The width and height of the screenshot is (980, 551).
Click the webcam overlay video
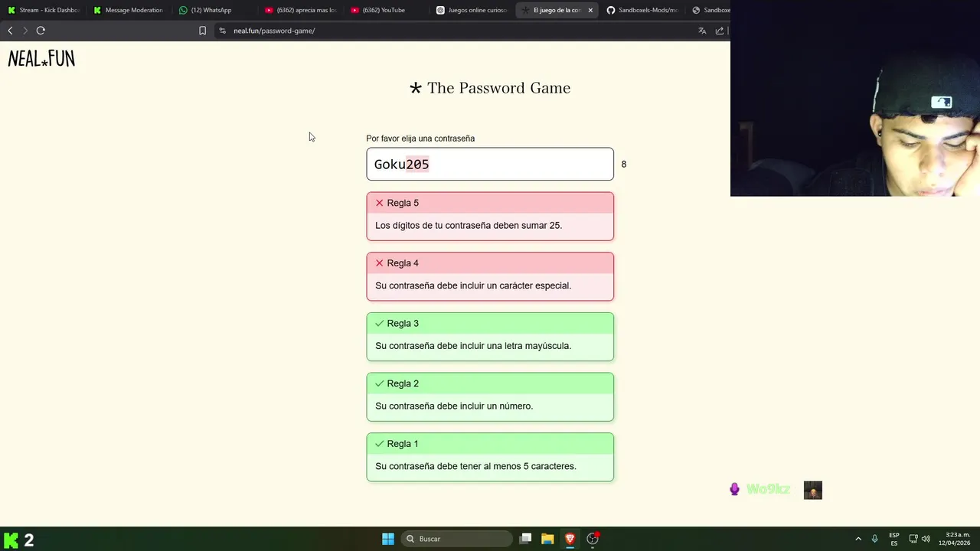click(x=855, y=98)
